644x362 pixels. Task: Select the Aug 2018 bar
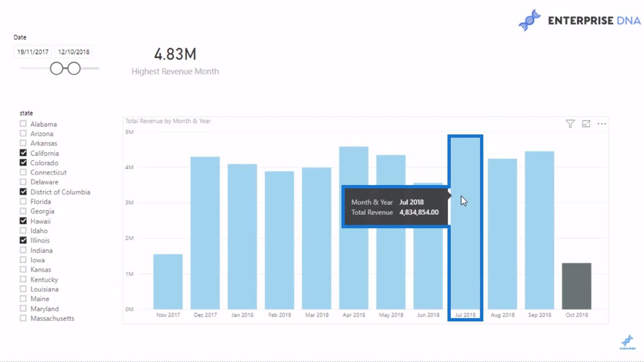click(503, 234)
